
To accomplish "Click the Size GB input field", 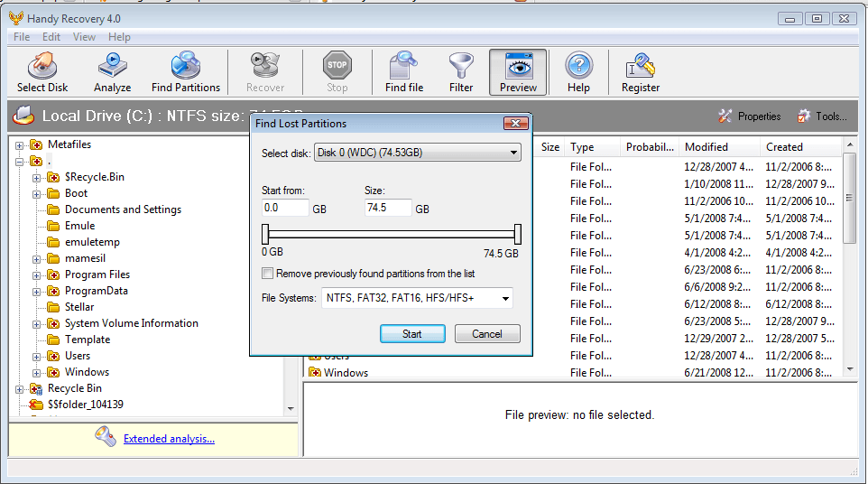I will pyautogui.click(x=388, y=208).
